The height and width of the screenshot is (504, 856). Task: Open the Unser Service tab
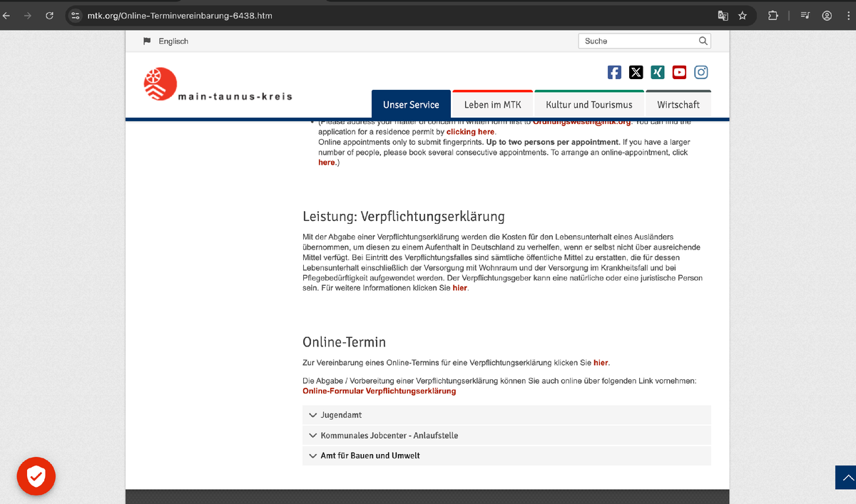(411, 104)
